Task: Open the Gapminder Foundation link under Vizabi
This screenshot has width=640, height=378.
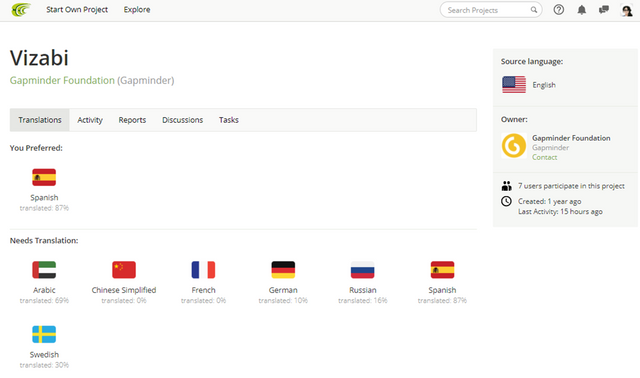Action: coord(62,80)
